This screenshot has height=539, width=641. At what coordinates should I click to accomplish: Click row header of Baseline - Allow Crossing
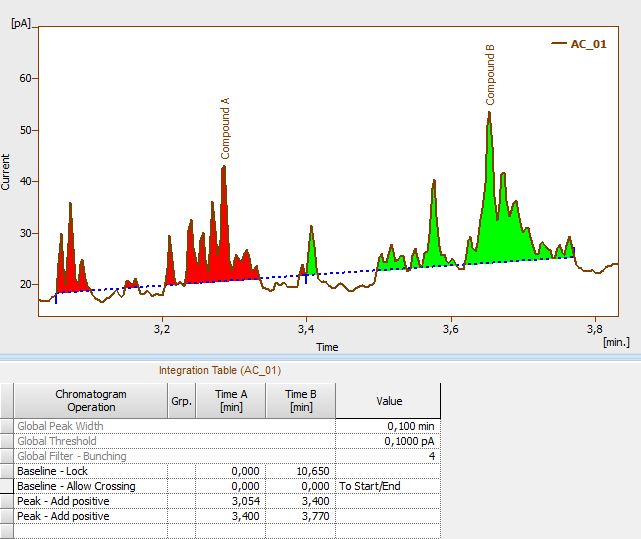[x=7, y=486]
